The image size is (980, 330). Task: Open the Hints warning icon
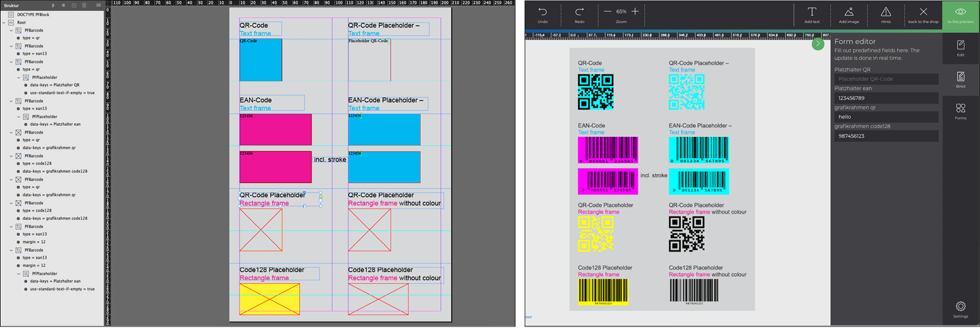point(885,12)
